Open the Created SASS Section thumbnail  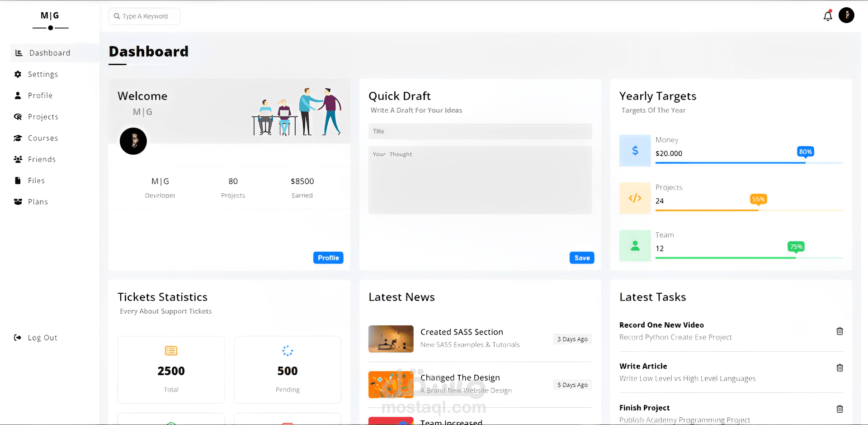pos(391,339)
